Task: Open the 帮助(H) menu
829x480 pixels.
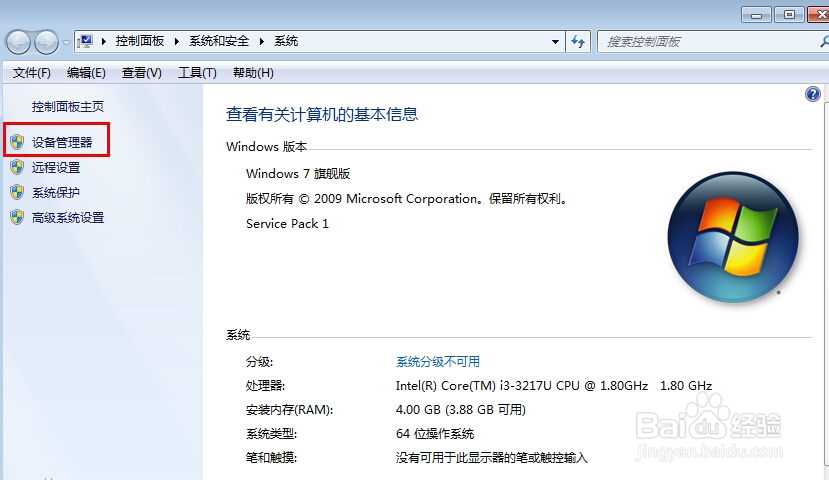Action: (253, 73)
